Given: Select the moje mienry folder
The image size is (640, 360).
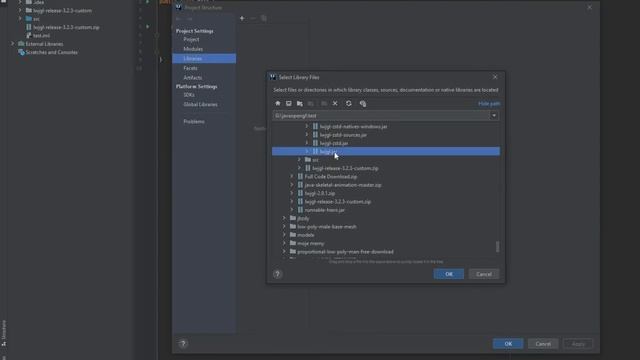Looking at the screenshot, I should pyautogui.click(x=311, y=243).
